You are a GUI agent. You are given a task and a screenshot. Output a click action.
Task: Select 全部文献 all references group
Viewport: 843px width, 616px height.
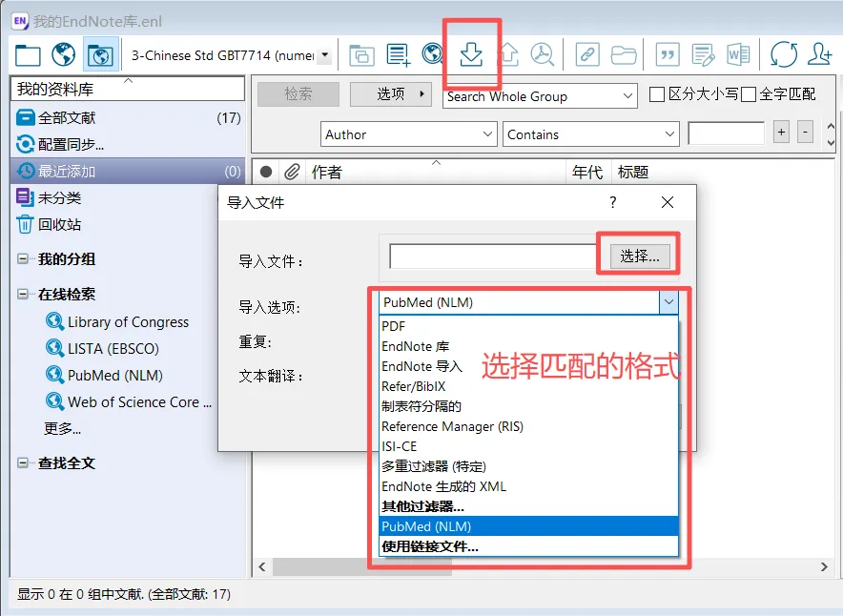tap(128, 117)
